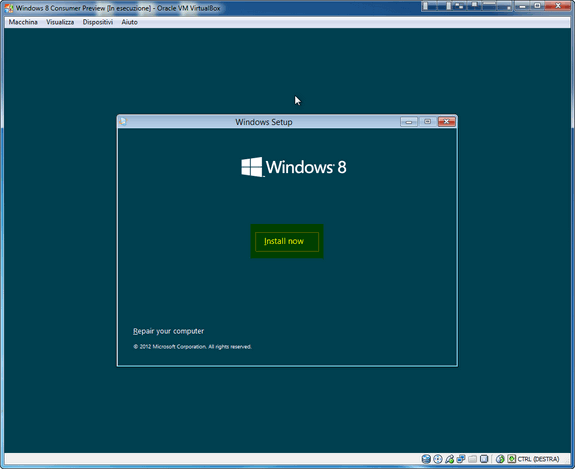
Task: Click the Install now button
Action: [287, 241]
